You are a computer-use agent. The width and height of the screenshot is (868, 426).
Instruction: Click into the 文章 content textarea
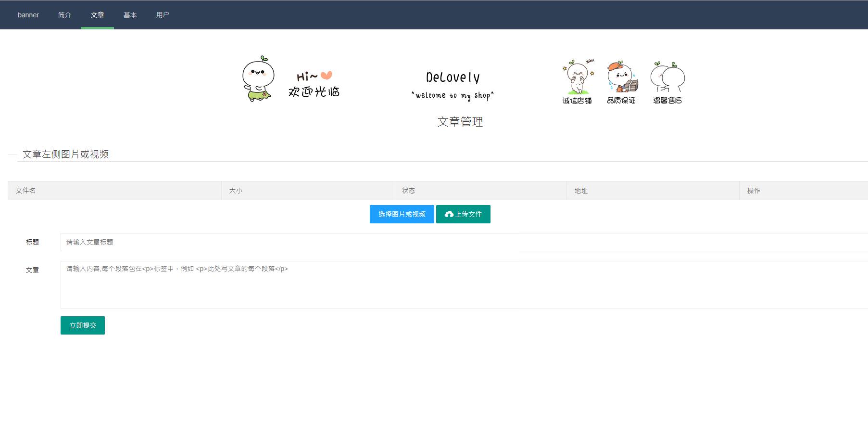pyautogui.click(x=464, y=285)
